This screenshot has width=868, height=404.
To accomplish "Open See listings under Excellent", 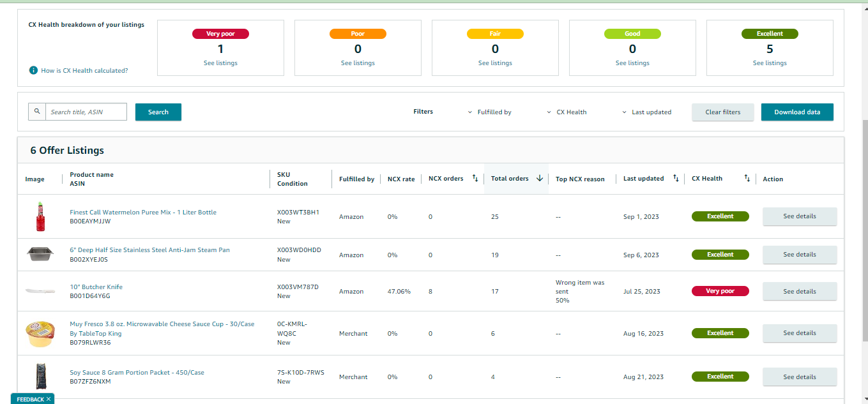I will (x=770, y=63).
